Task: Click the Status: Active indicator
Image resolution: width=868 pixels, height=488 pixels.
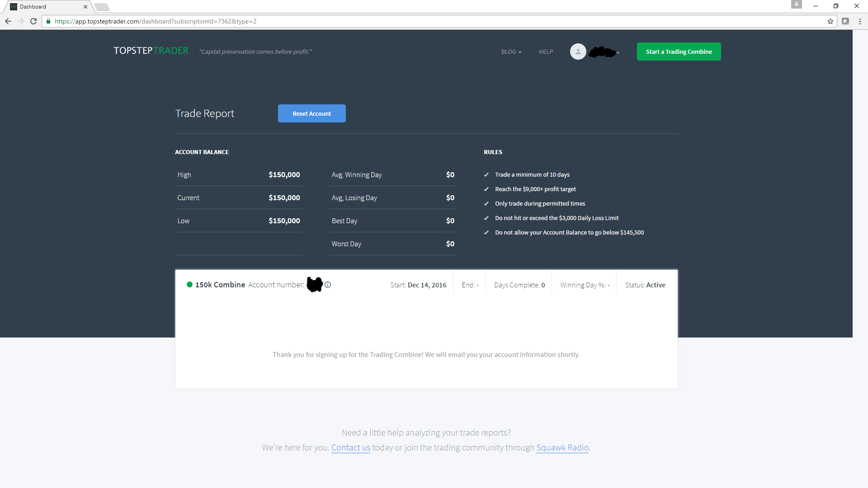Action: (645, 285)
